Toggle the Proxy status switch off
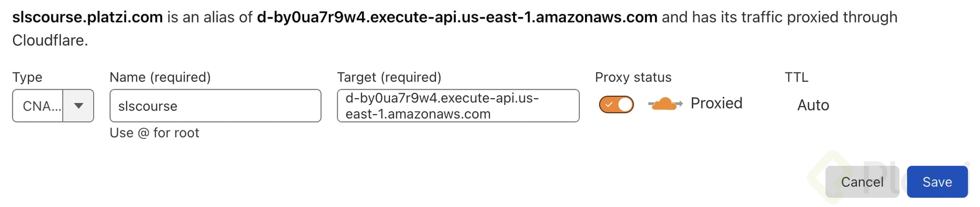The height and width of the screenshot is (207, 980). (616, 104)
